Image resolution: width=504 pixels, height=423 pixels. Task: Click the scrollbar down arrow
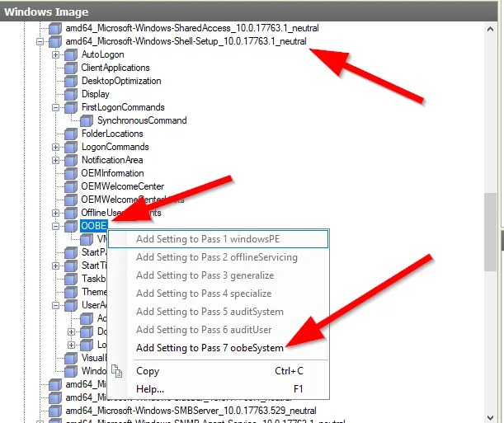490,417
